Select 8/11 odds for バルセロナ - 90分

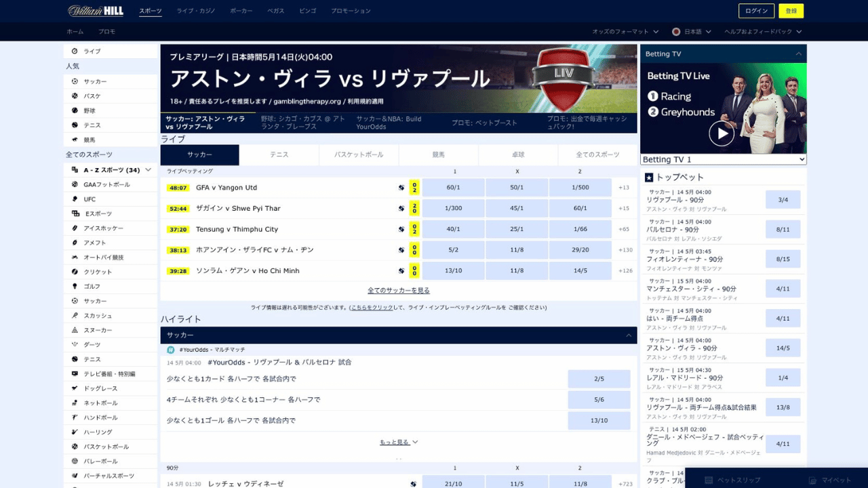783,229
